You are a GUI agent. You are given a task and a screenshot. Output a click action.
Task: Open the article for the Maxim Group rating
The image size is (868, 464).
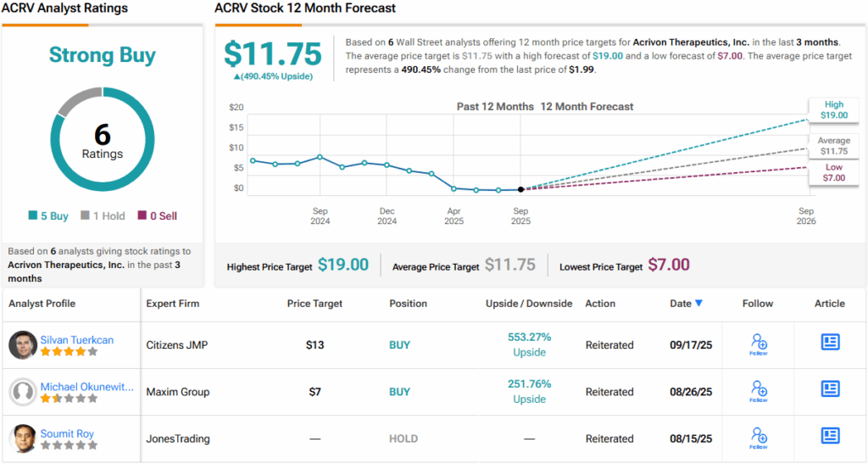point(830,389)
